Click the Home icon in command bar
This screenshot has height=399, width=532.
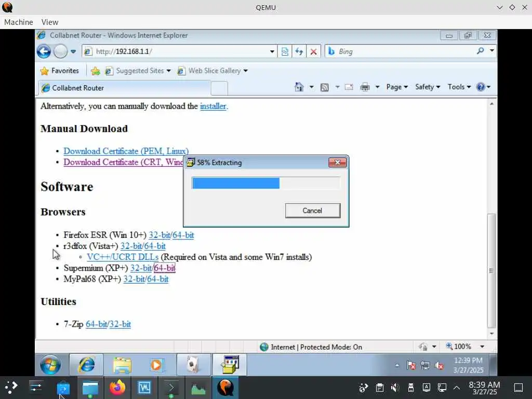click(x=299, y=87)
